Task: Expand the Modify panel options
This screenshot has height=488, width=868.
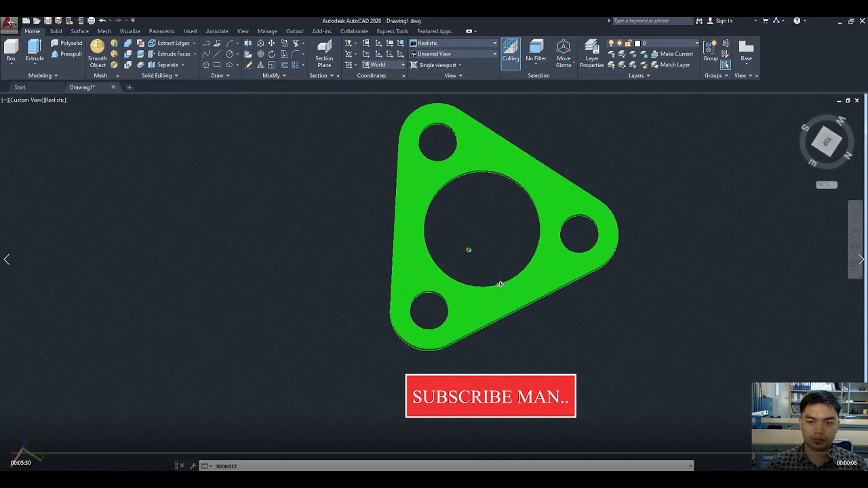Action: click(275, 75)
